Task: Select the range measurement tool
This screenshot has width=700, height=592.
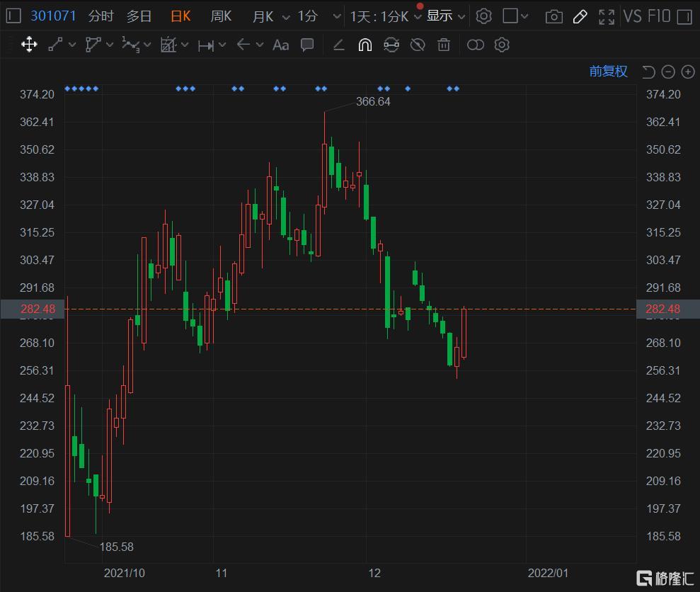Action: pyautogui.click(x=206, y=45)
